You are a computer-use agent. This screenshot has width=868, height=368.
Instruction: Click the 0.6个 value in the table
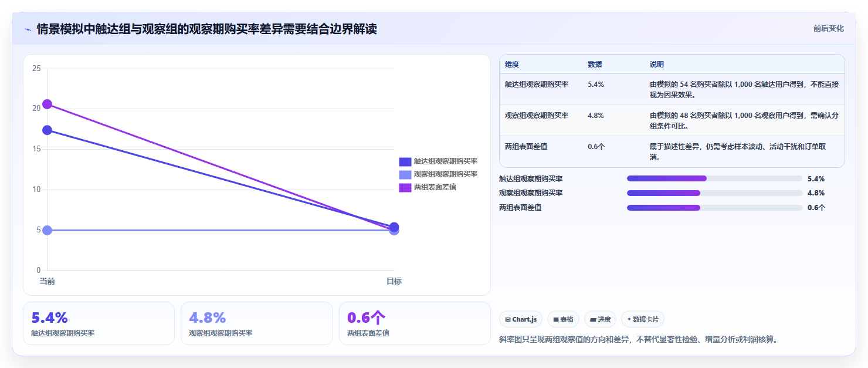596,147
